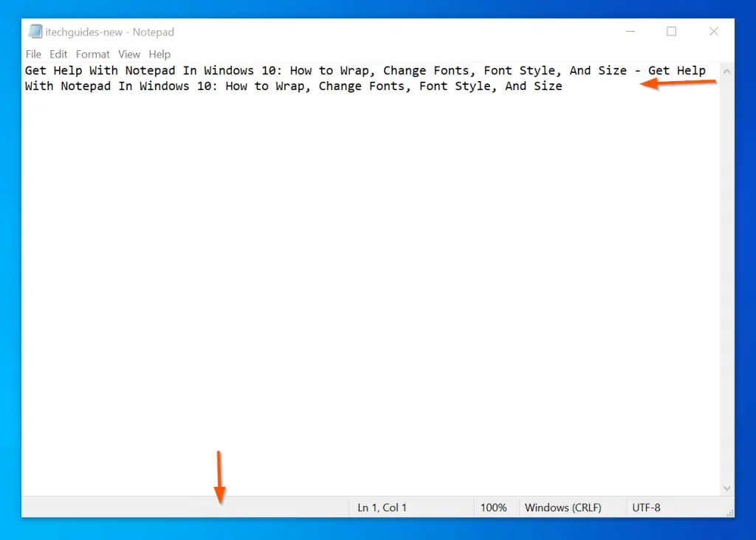
Task: Open the Format menu
Action: click(x=92, y=54)
